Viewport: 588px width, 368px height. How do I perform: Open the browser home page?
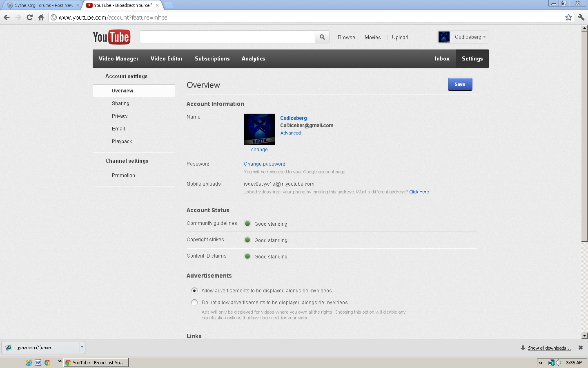tap(41, 17)
